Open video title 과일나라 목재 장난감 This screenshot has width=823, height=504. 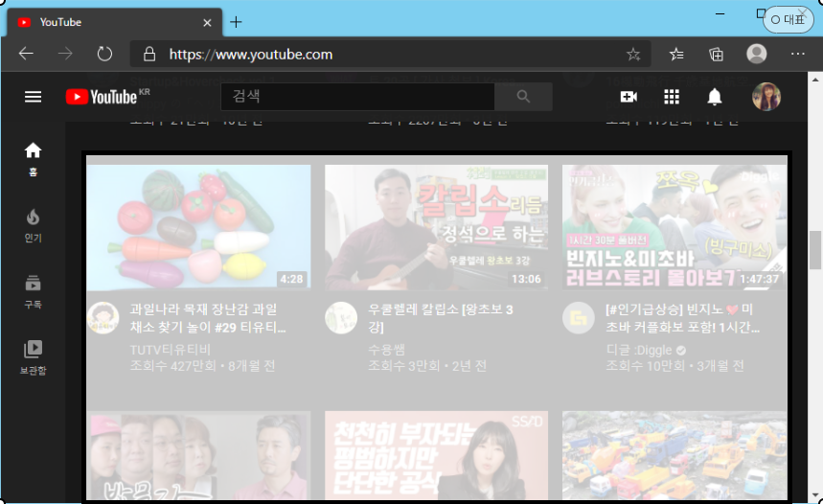pos(208,318)
